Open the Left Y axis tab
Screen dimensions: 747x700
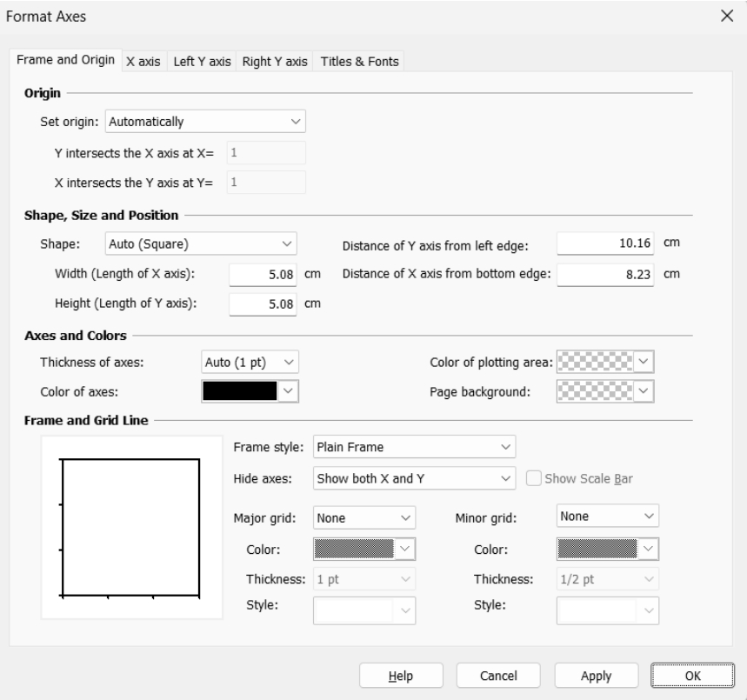coord(202,62)
